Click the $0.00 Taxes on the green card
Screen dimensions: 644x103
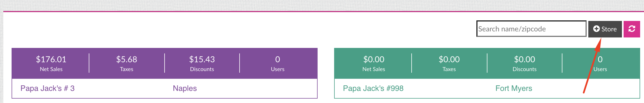click(x=449, y=59)
